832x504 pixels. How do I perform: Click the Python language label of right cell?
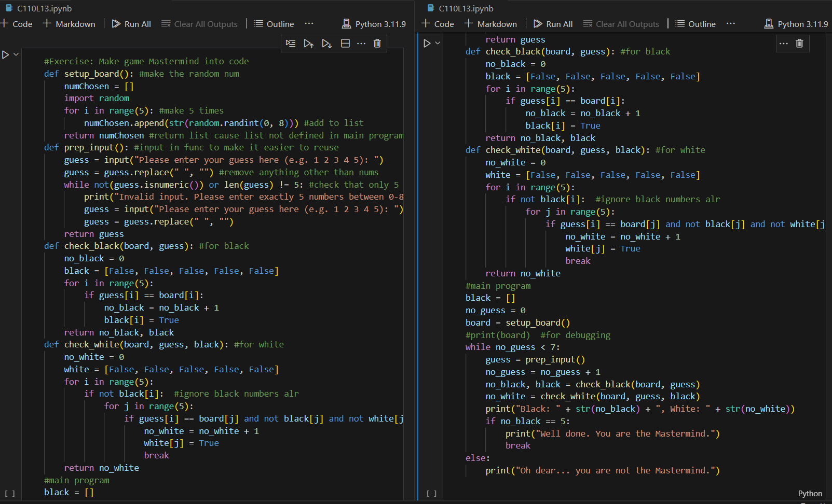pyautogui.click(x=810, y=494)
